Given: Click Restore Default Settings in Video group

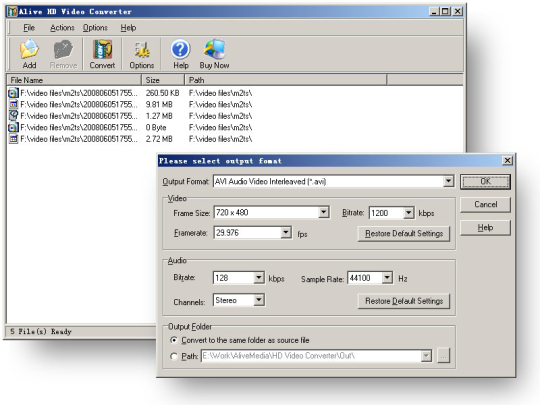Looking at the screenshot, I should point(404,234).
